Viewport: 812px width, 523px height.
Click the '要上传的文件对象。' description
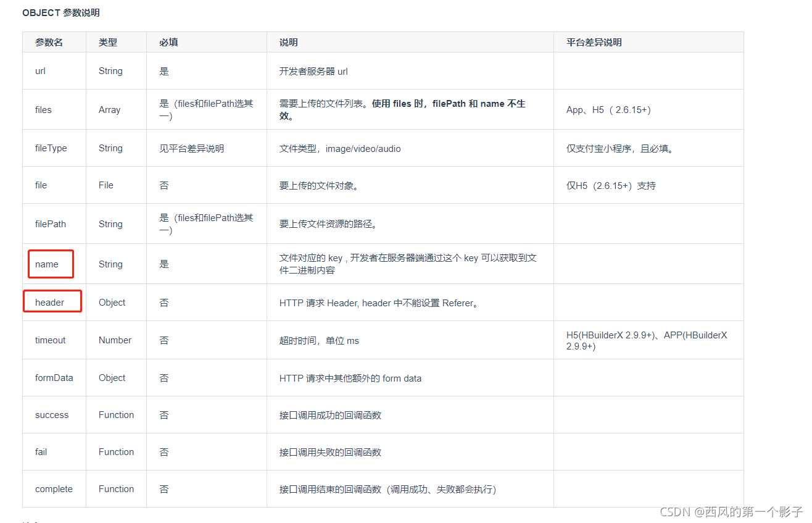click(x=318, y=186)
